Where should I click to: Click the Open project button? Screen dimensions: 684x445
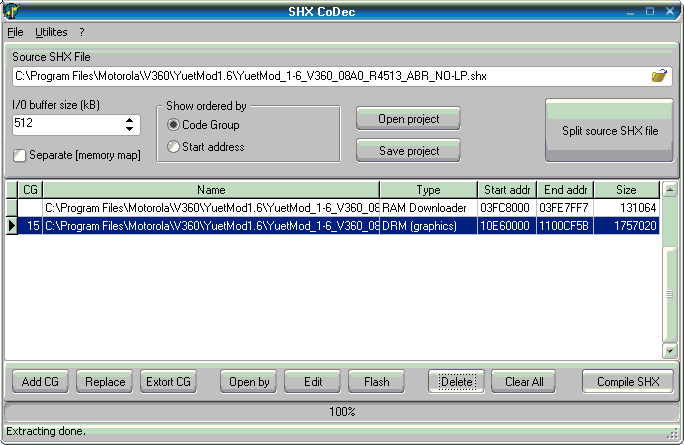click(408, 119)
